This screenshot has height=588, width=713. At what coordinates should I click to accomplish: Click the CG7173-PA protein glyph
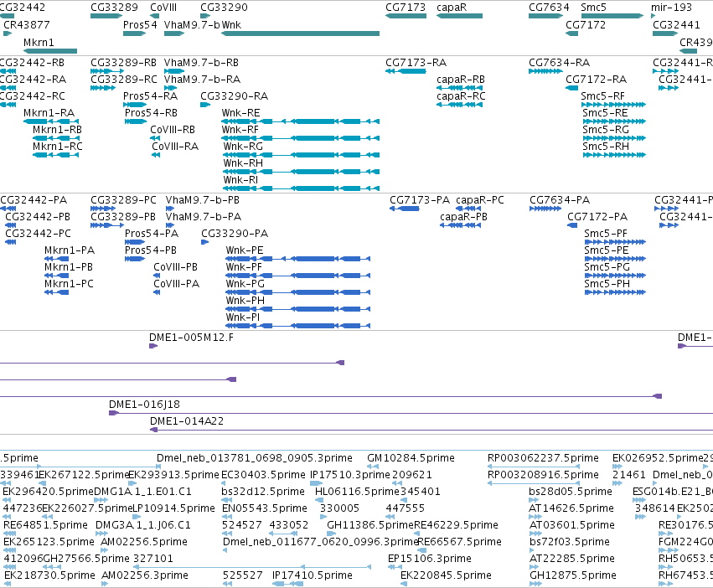[404, 209]
